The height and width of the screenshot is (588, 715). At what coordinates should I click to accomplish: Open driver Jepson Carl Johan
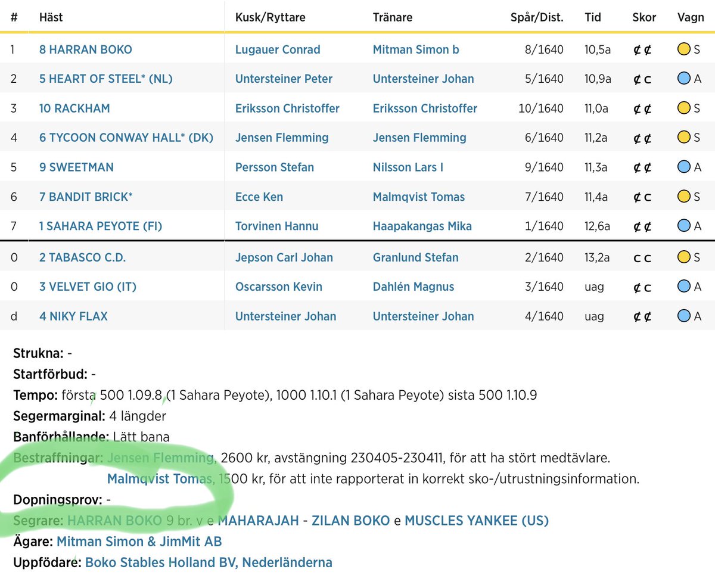(x=284, y=257)
